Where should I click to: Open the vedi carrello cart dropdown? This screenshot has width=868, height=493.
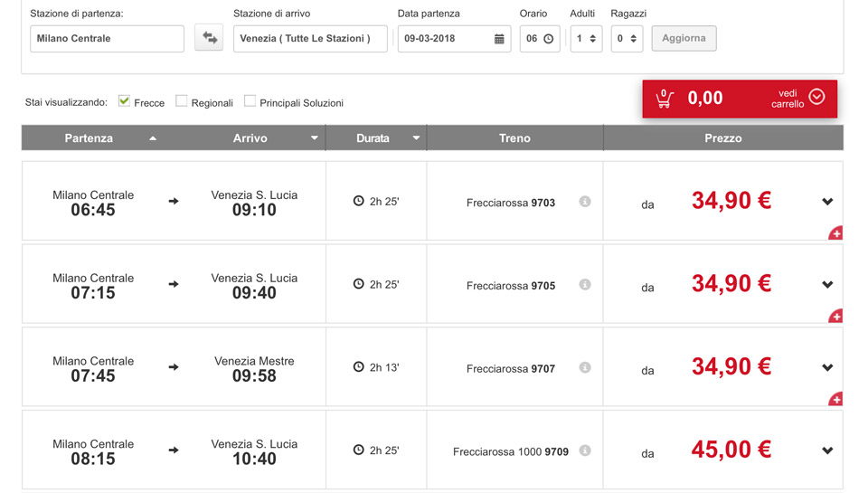[816, 98]
